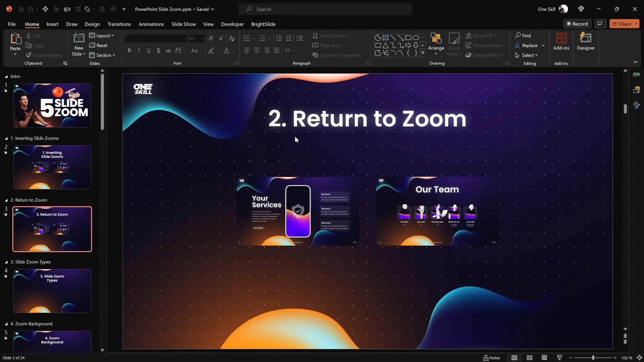
Task: Select the Our Team slide zoom
Action: pyautogui.click(x=437, y=211)
